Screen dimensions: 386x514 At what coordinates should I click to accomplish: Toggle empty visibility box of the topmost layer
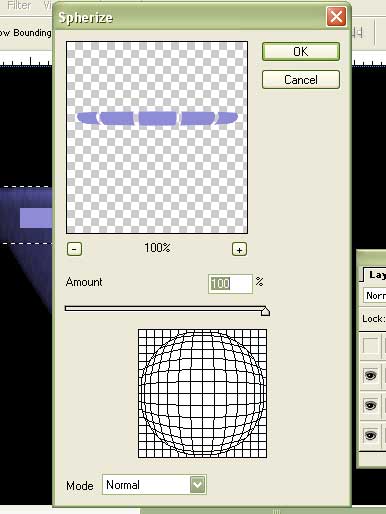pos(370,346)
